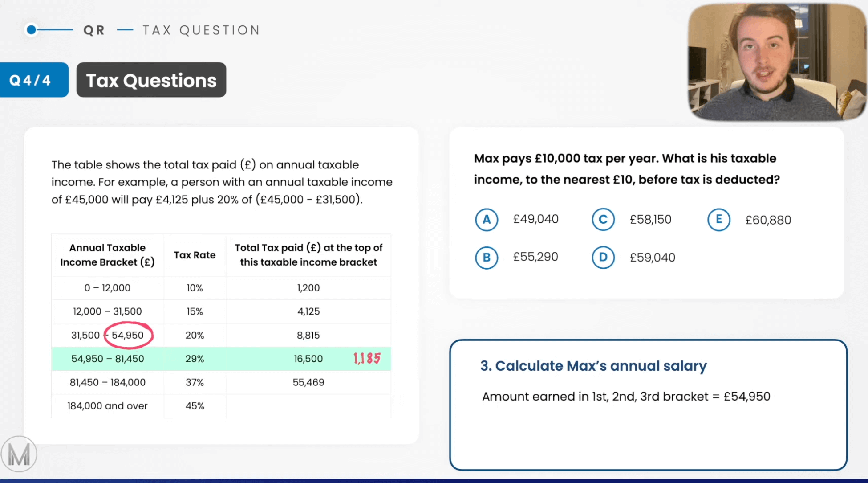This screenshot has width=868, height=483.
Task: Click the Tax Questions title label
Action: (x=151, y=80)
